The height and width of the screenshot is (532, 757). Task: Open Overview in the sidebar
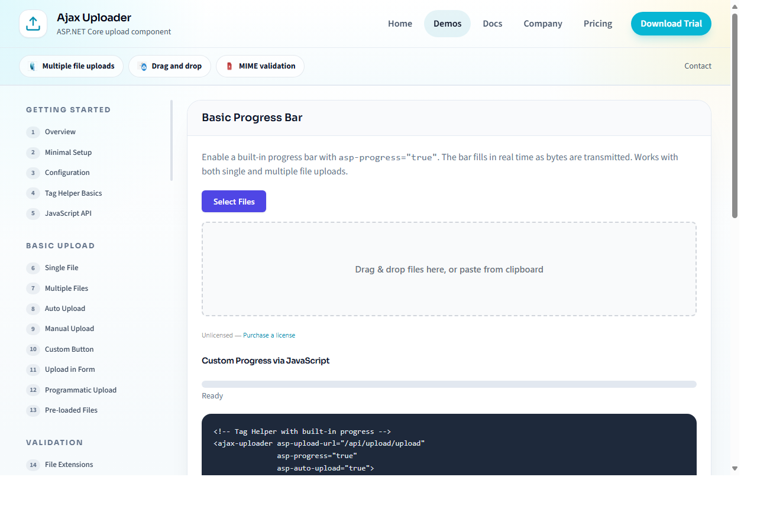tap(60, 132)
